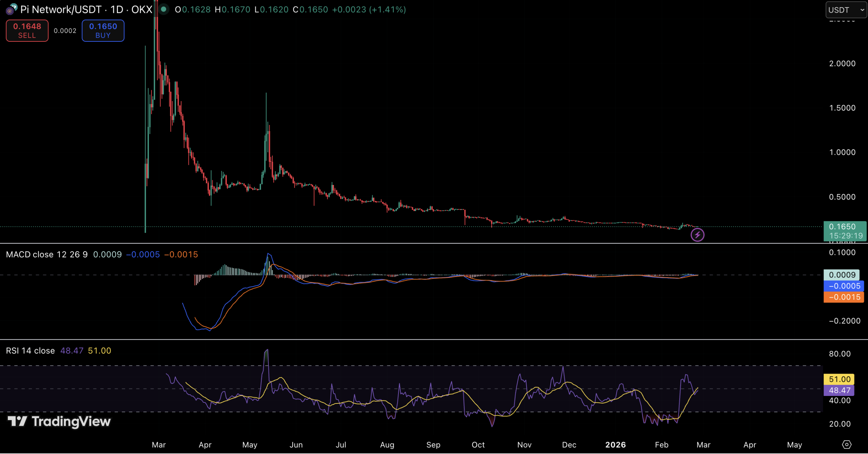Screen dimensions: 868x454
Task: Click the purple lightning bolt icon
Action: (x=697, y=235)
